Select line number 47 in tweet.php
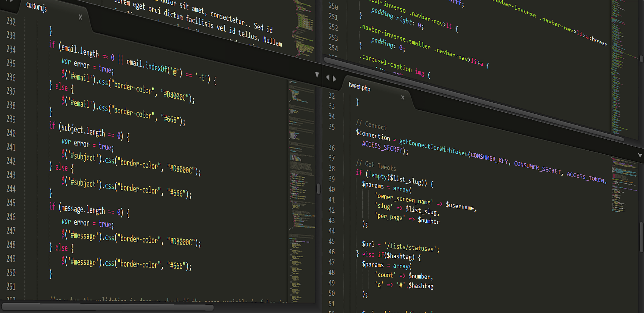Screen dimensions: 644x313 [x=331, y=262]
